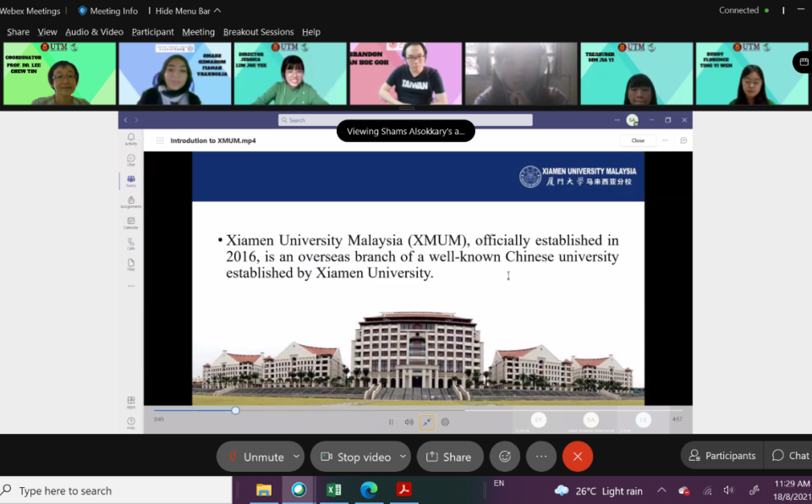This screenshot has width=812, height=504.
Task: Click the video player volume icon
Action: (x=409, y=422)
